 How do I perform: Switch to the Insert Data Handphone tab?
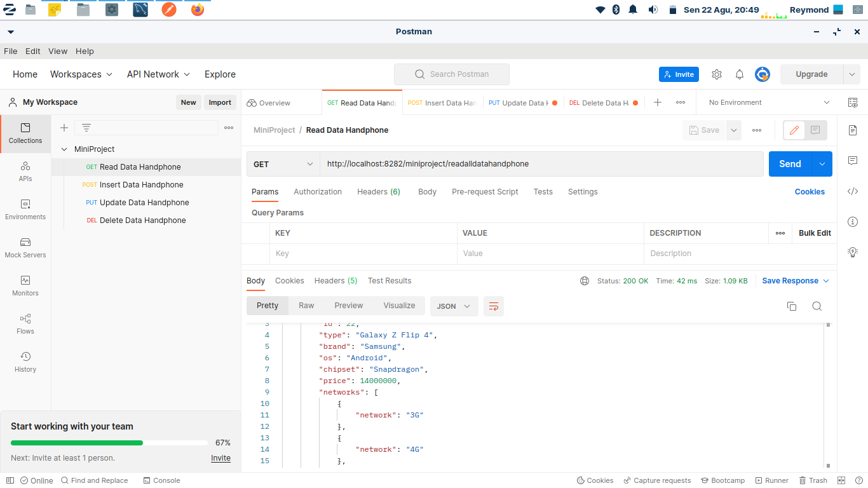tap(442, 102)
